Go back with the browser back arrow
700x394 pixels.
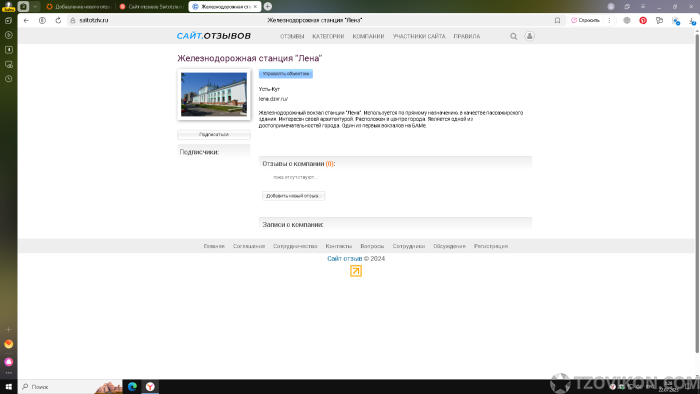tap(26, 21)
